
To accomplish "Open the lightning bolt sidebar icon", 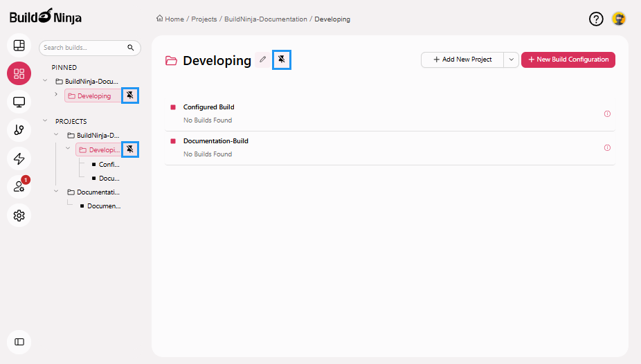I will click(19, 158).
